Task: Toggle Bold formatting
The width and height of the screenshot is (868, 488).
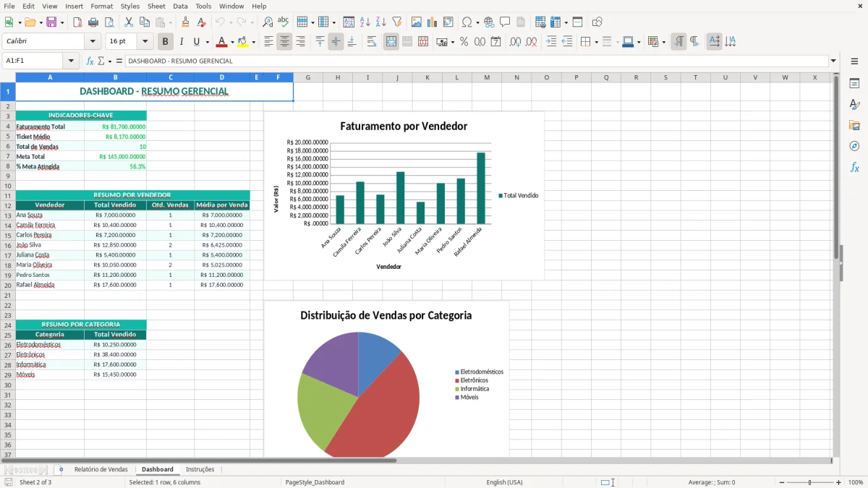Action: (166, 42)
